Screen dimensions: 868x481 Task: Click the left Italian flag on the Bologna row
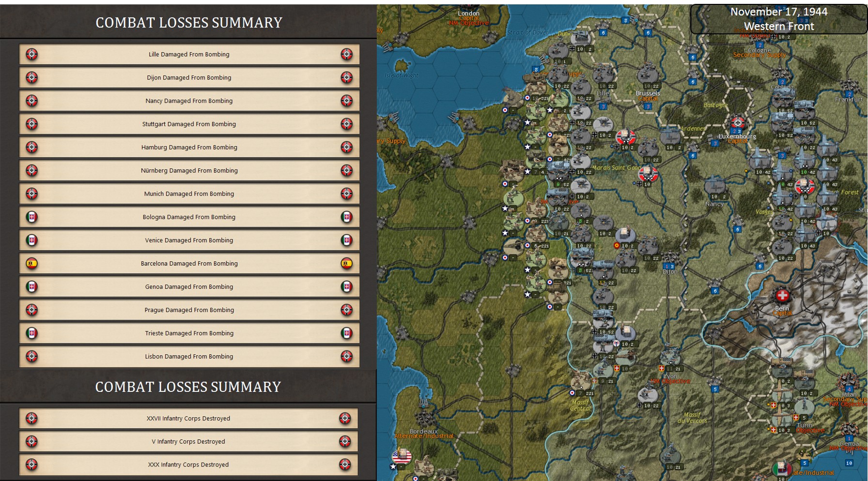[31, 217]
